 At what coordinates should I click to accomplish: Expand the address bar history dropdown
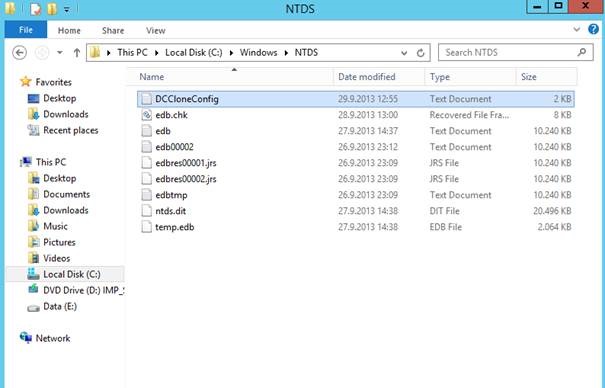coord(404,53)
